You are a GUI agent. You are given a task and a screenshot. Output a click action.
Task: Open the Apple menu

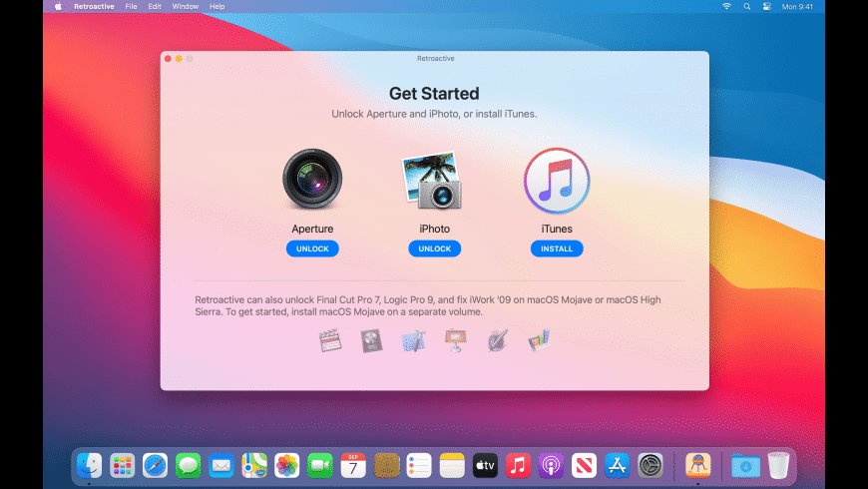coord(58,7)
